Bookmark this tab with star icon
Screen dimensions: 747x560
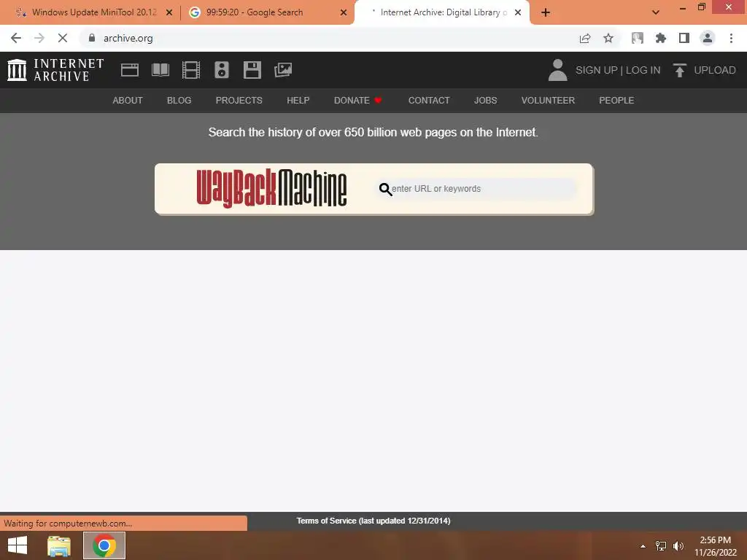[608, 38]
